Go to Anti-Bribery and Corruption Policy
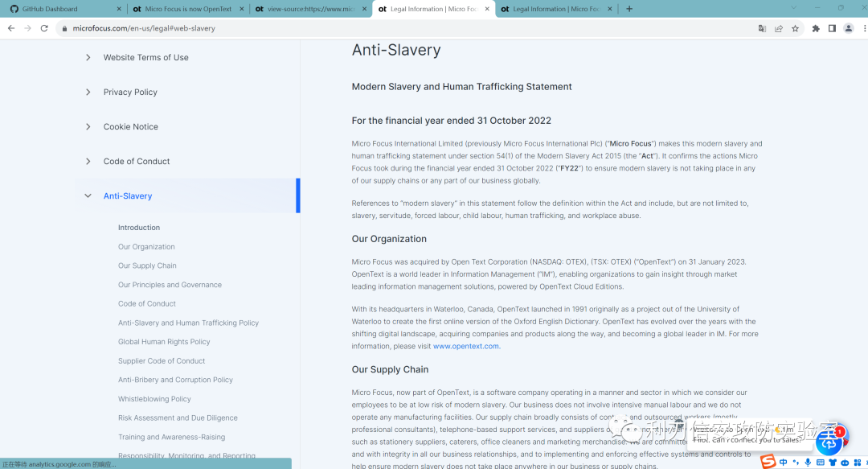The height and width of the screenshot is (469, 868). tap(175, 380)
